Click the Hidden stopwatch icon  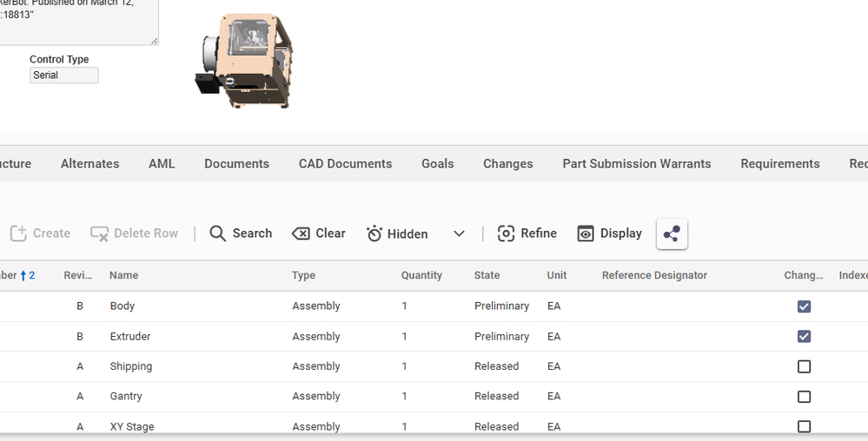[x=374, y=234]
